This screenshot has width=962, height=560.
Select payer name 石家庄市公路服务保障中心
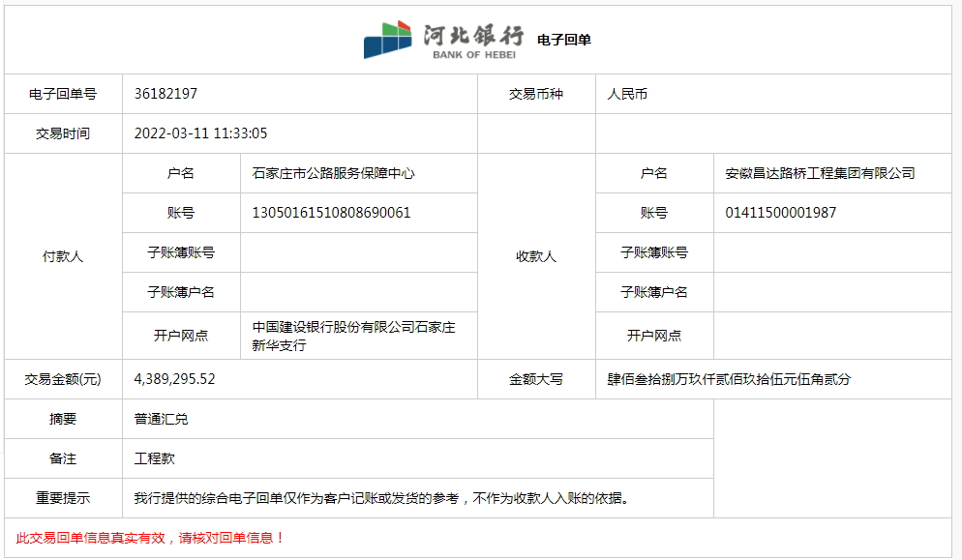(333, 173)
